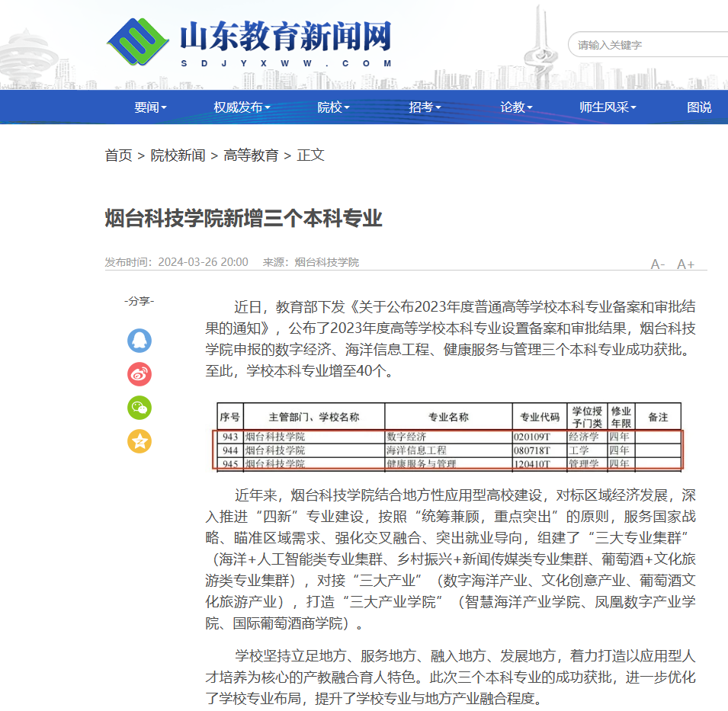This screenshot has width=728, height=711.
Task: Share article via QQ icon
Action: pyautogui.click(x=140, y=341)
